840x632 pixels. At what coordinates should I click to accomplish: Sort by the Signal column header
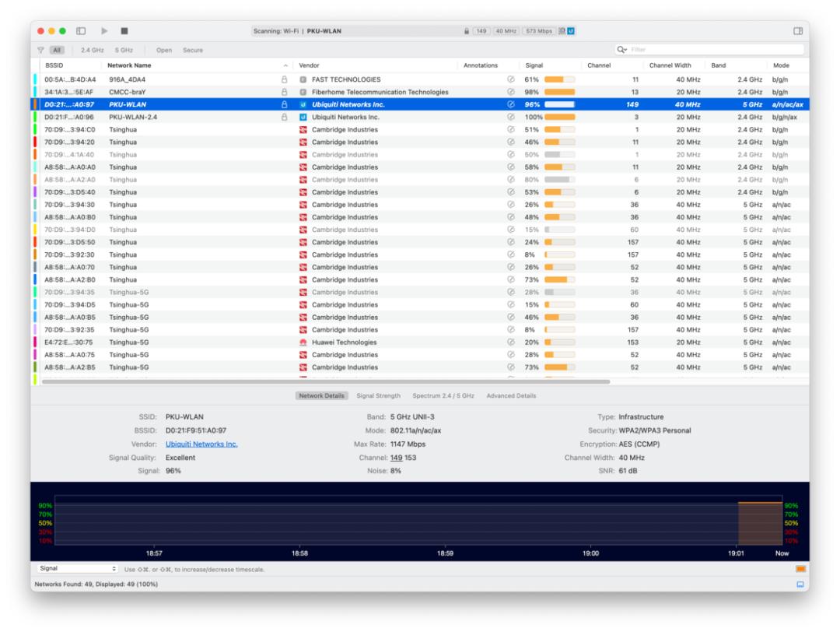click(x=534, y=65)
